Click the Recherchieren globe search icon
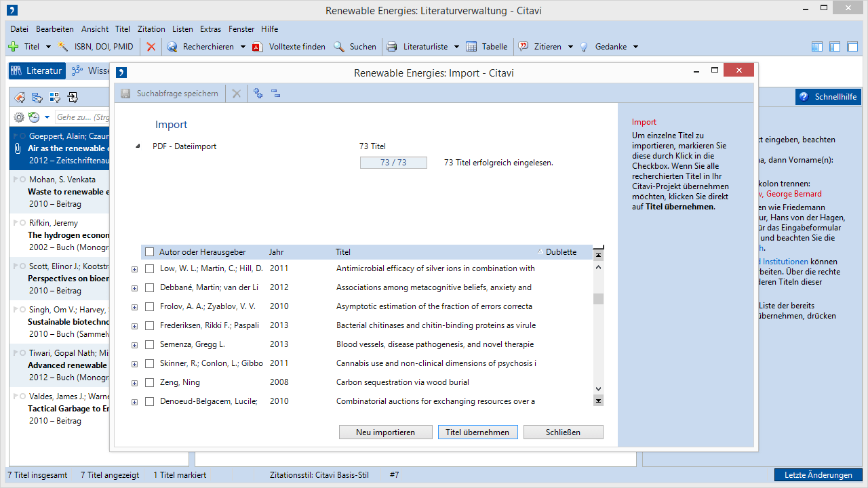 coord(172,47)
